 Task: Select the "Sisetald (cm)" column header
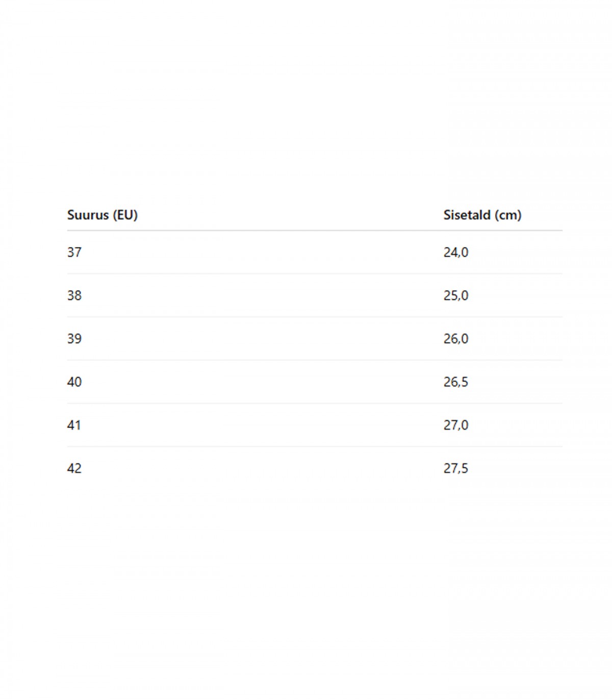482,215
